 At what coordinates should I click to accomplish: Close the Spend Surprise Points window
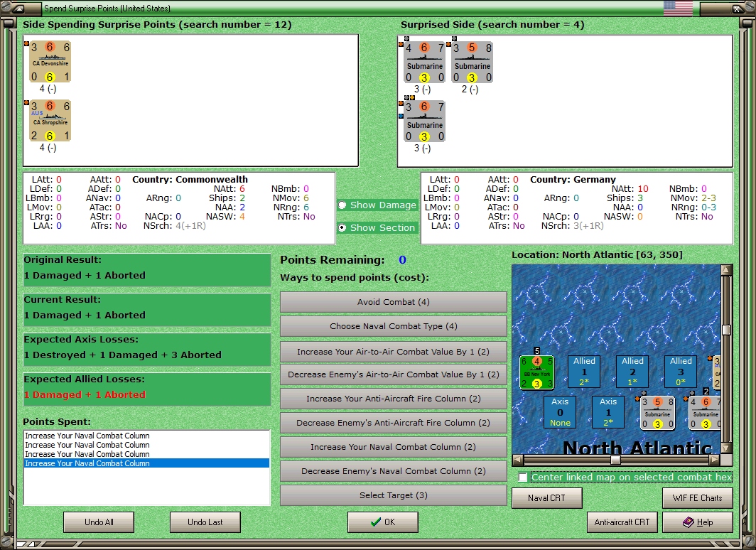(x=737, y=9)
